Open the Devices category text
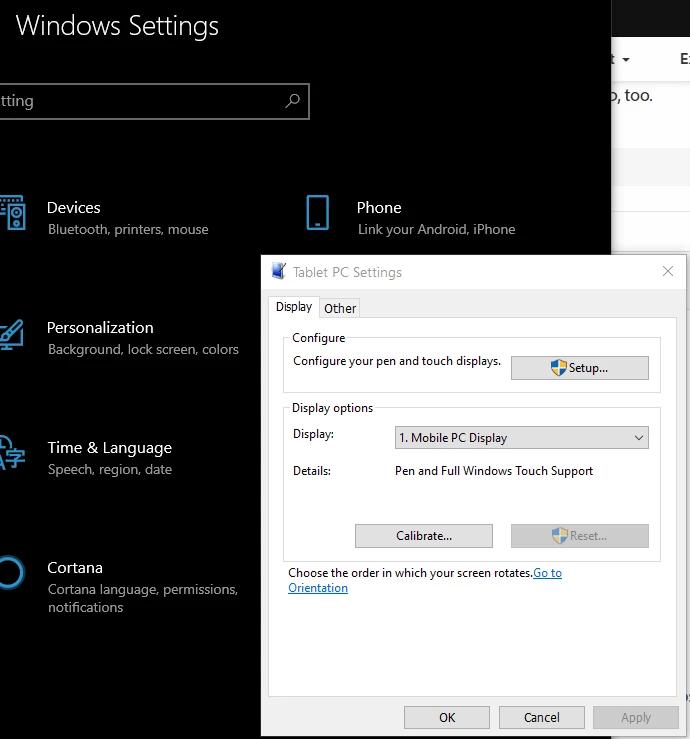 click(74, 207)
